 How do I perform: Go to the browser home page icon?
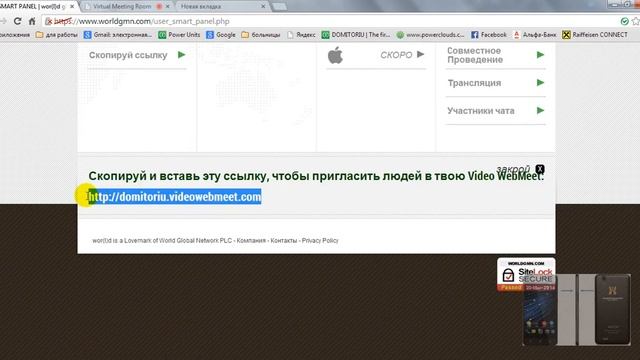(x=32, y=21)
